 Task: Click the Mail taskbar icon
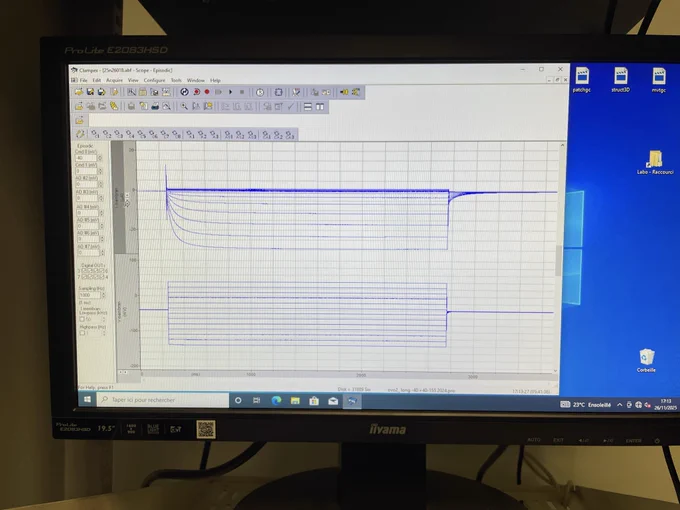point(333,401)
